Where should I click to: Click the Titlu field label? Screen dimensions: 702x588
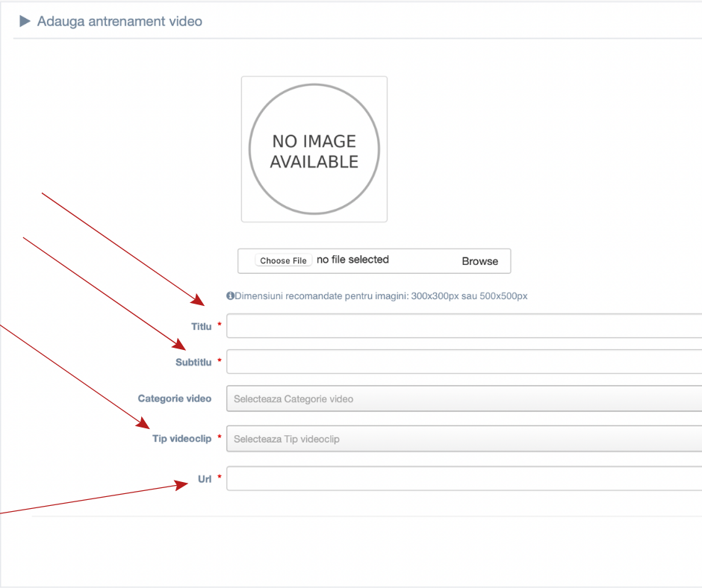(x=202, y=327)
